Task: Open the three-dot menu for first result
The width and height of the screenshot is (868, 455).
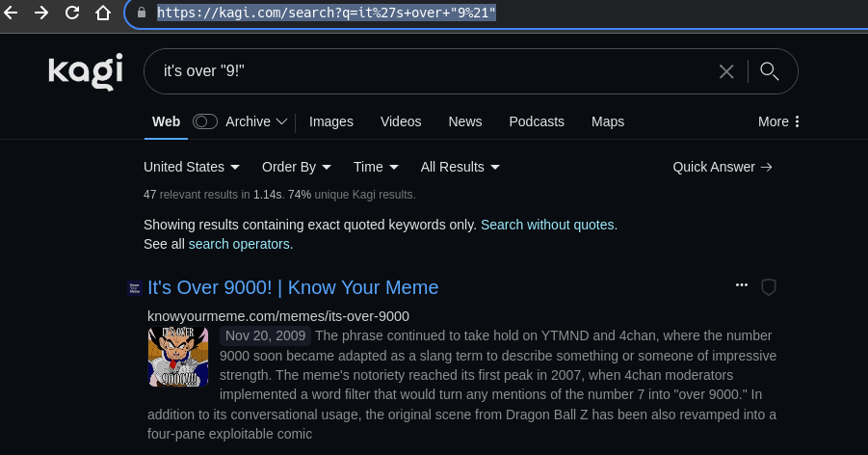Action: tap(741, 286)
